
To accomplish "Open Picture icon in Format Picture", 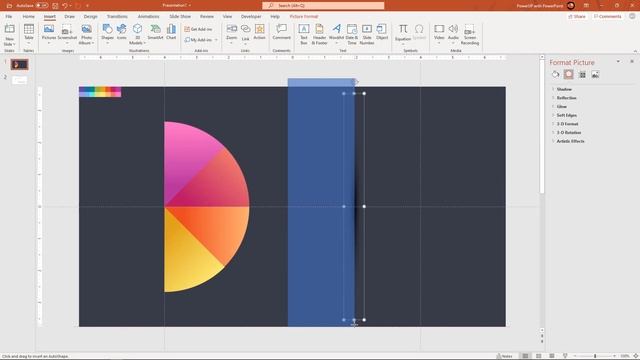I will click(596, 74).
